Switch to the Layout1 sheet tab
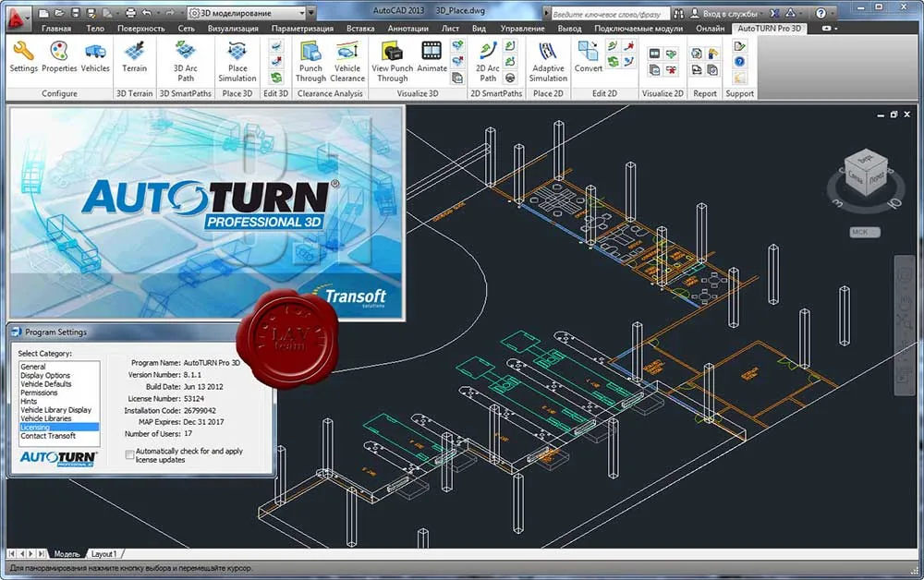This screenshot has height=580, width=924. pyautogui.click(x=104, y=554)
